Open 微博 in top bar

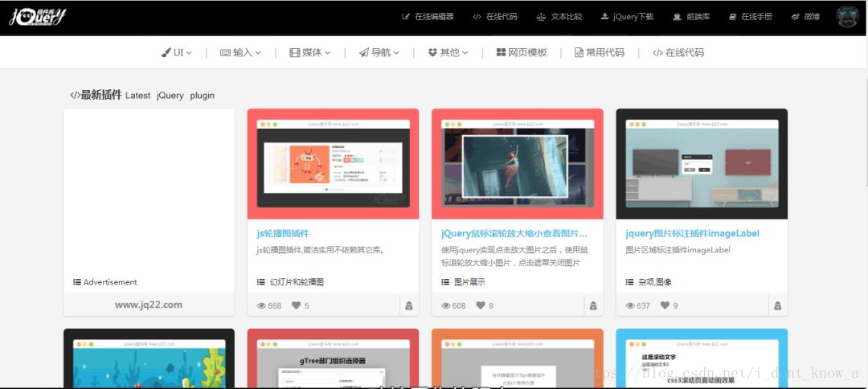click(805, 17)
